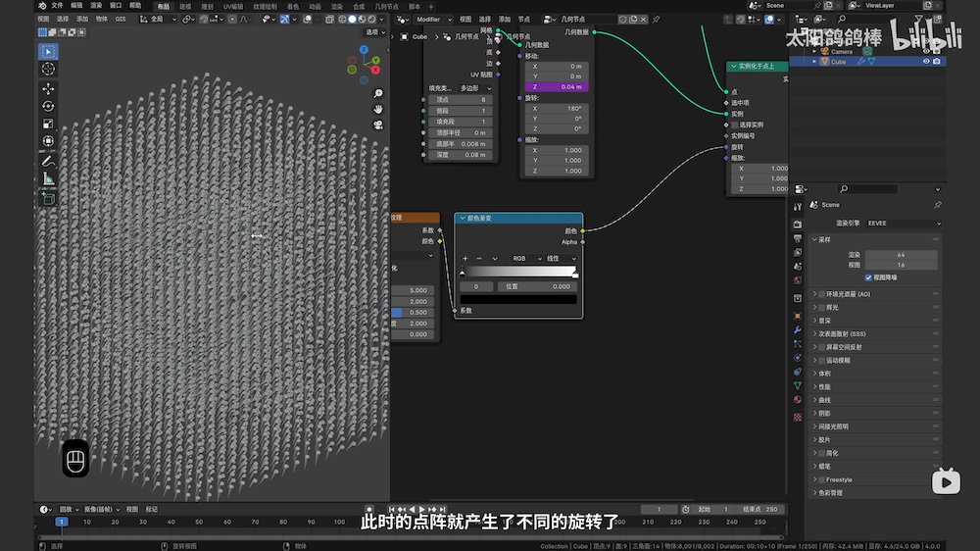Click the viewport zoom magnifier icon

(378, 93)
